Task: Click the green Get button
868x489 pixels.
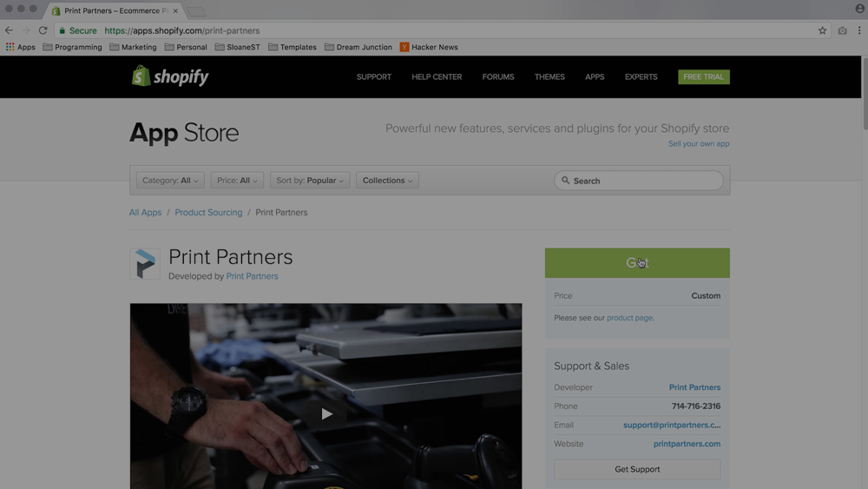Action: (637, 263)
